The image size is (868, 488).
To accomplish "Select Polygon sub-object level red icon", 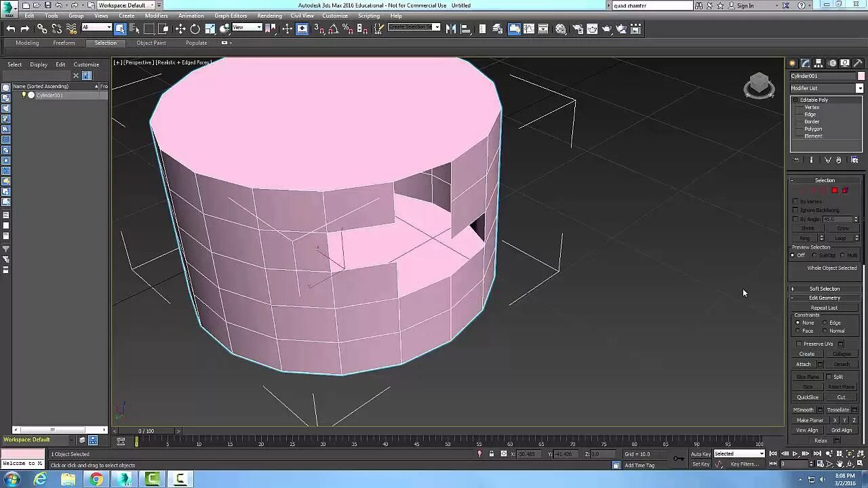I will pos(835,190).
